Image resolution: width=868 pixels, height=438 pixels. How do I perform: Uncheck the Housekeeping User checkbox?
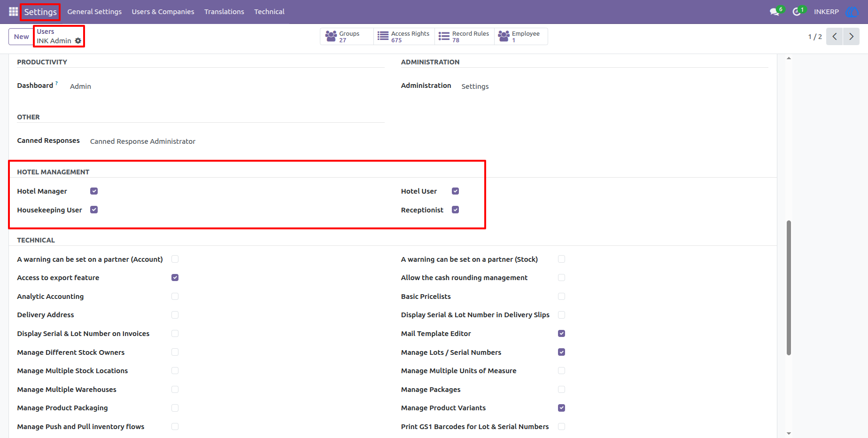[94, 210]
